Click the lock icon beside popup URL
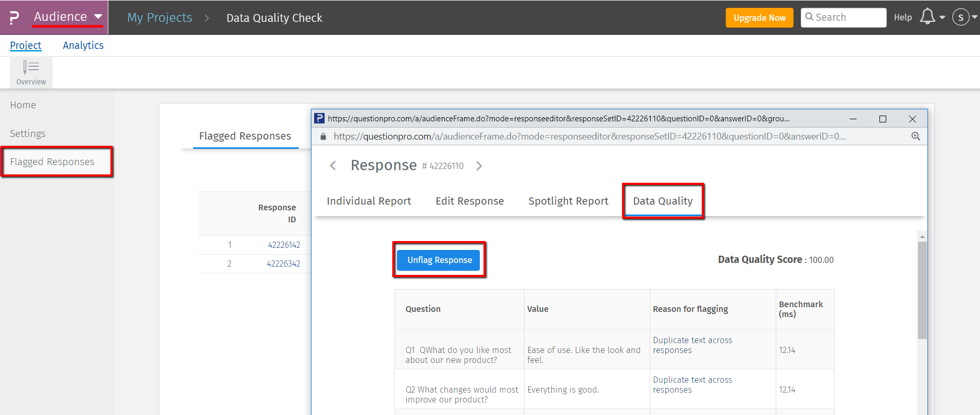This screenshot has height=415, width=980. click(323, 136)
